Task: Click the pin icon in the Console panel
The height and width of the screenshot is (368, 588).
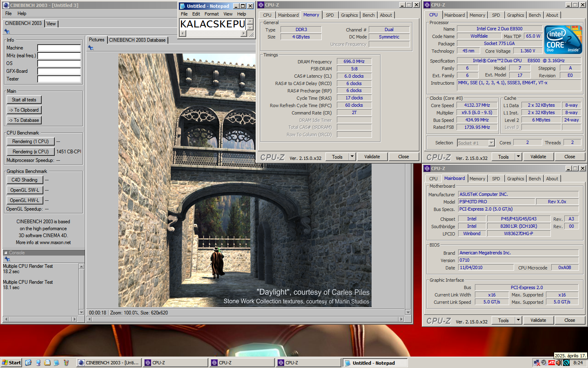Action: pyautogui.click(x=7, y=259)
